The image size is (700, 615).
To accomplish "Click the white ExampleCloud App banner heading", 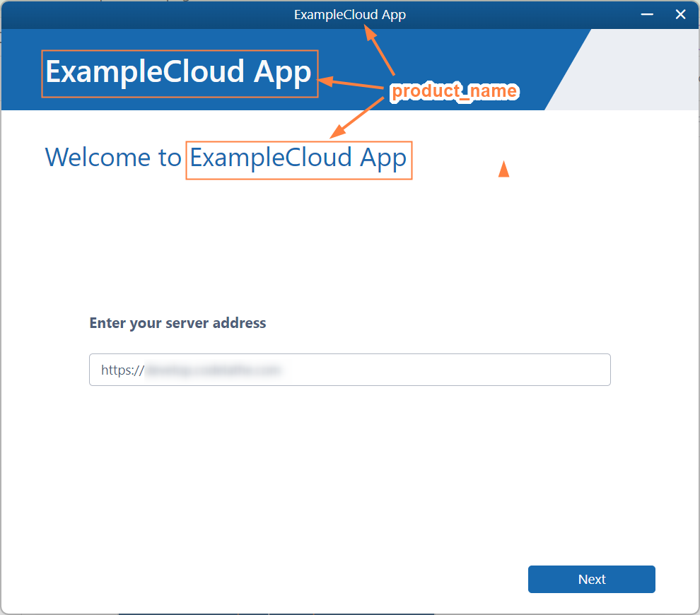I will [179, 72].
